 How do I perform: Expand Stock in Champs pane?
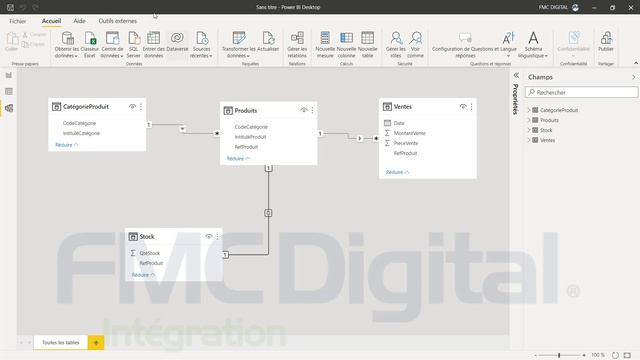click(x=529, y=130)
